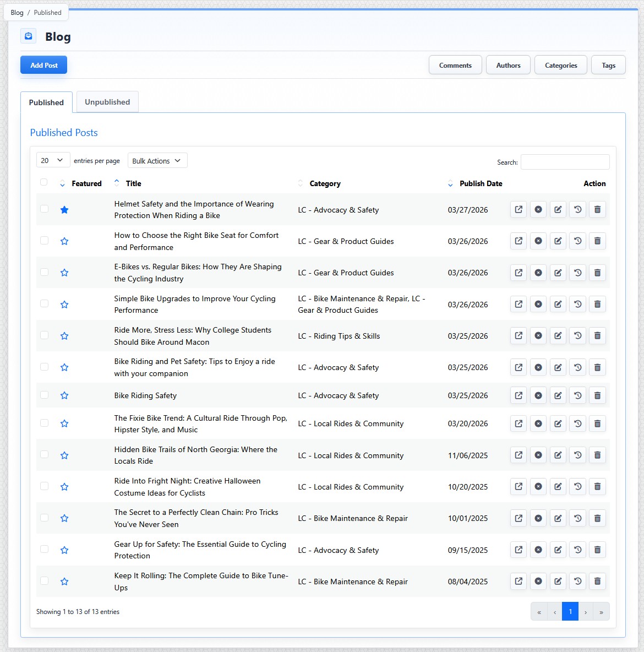644x652 pixels.
Task: Tick the Fixie Bike Trend row checkbox
Action: [x=44, y=423]
